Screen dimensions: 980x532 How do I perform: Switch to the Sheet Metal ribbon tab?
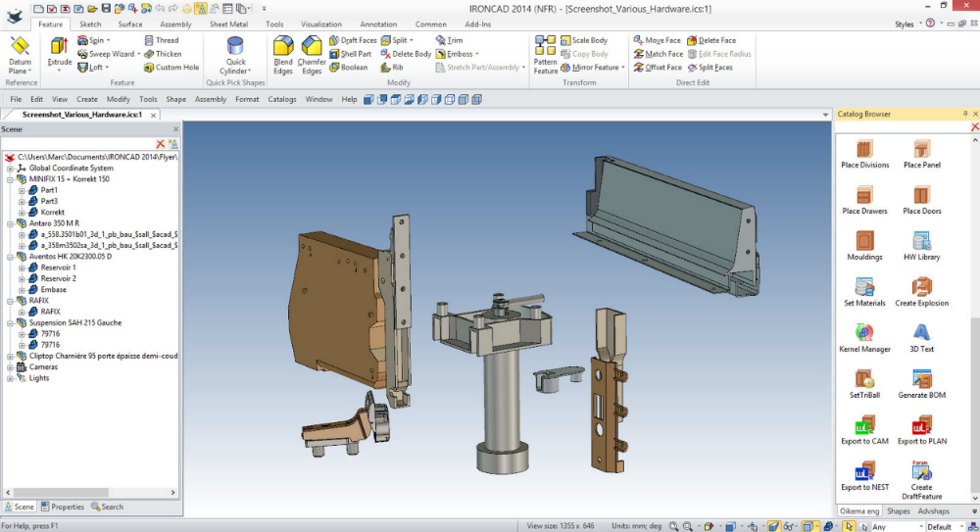pos(228,24)
